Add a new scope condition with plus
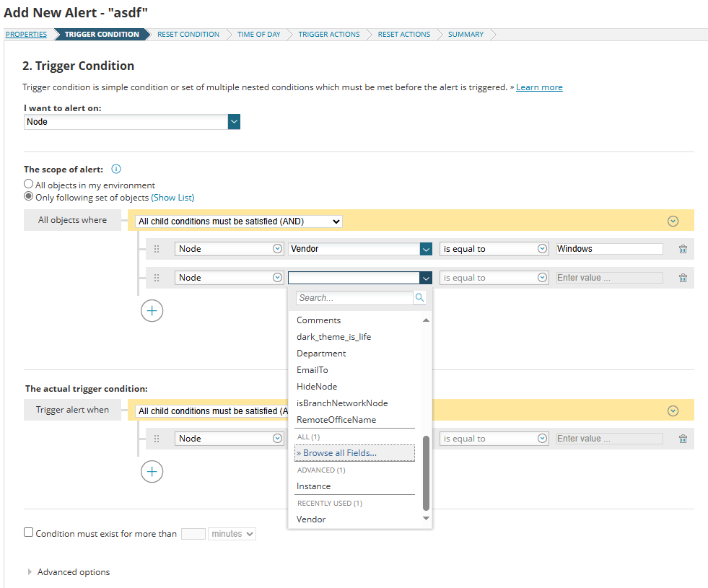Screen dimensions: 708x588 point(152,311)
